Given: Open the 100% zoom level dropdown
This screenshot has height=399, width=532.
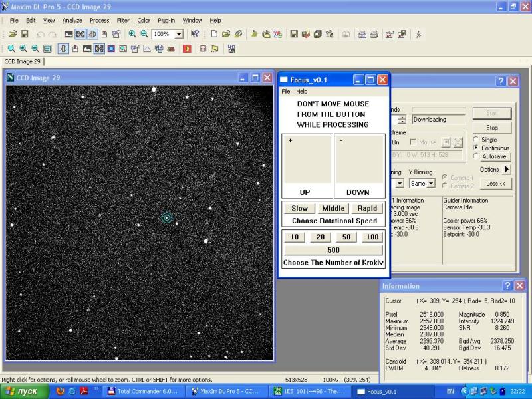Looking at the screenshot, I should (x=179, y=34).
